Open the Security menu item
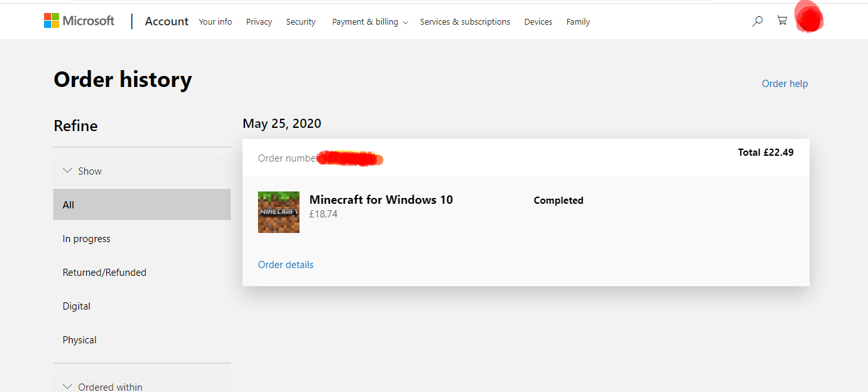 tap(301, 22)
